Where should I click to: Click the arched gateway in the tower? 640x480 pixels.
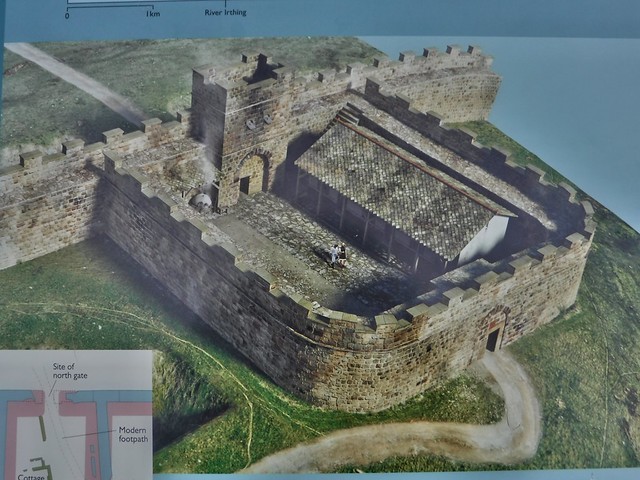coord(251,173)
